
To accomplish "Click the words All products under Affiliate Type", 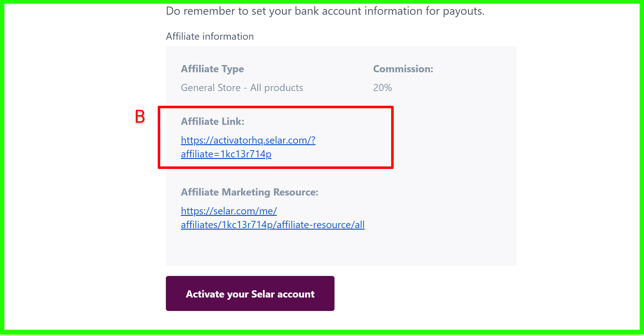I will point(276,88).
